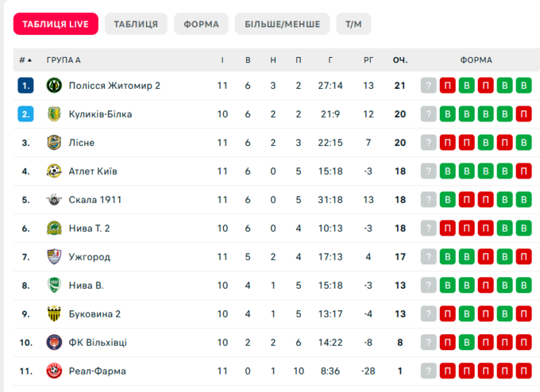Image resolution: width=540 pixels, height=392 pixels.
Task: Open the ФК Вільхівці team link
Action: (98, 343)
